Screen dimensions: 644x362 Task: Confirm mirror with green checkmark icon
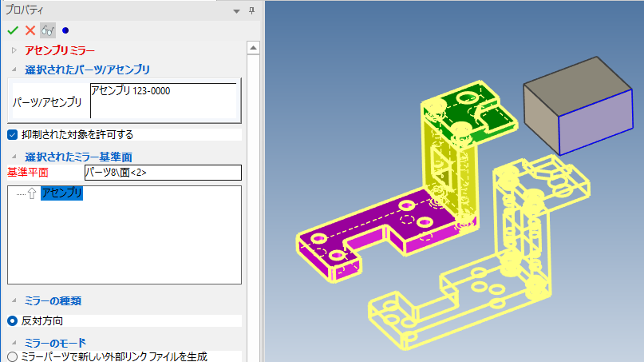(x=13, y=30)
